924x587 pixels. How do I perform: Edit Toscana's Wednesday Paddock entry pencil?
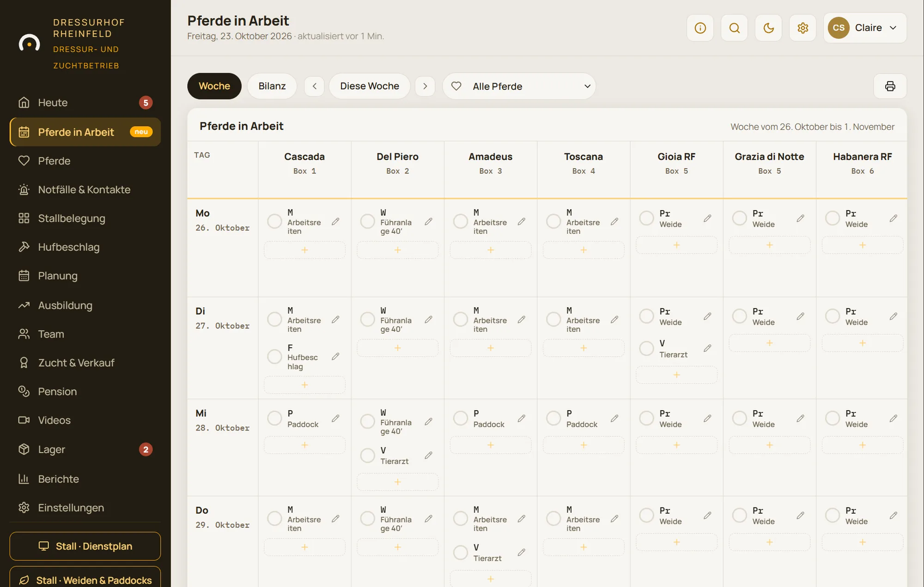click(x=614, y=418)
